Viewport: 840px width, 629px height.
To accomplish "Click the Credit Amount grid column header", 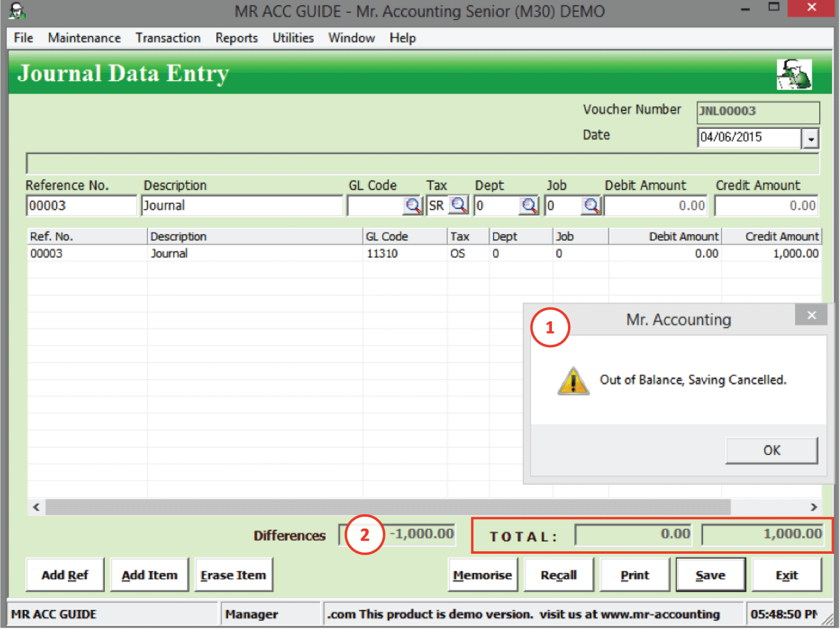I will [x=772, y=236].
